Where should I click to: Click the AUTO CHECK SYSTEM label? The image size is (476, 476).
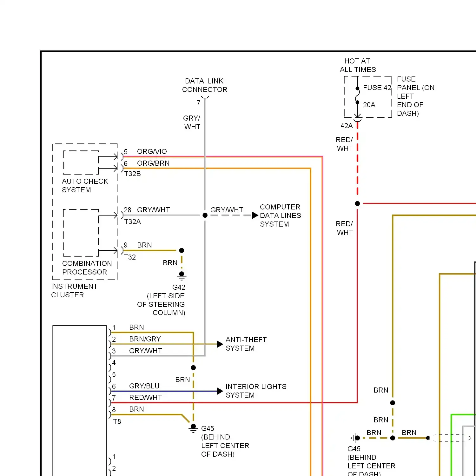point(85,186)
